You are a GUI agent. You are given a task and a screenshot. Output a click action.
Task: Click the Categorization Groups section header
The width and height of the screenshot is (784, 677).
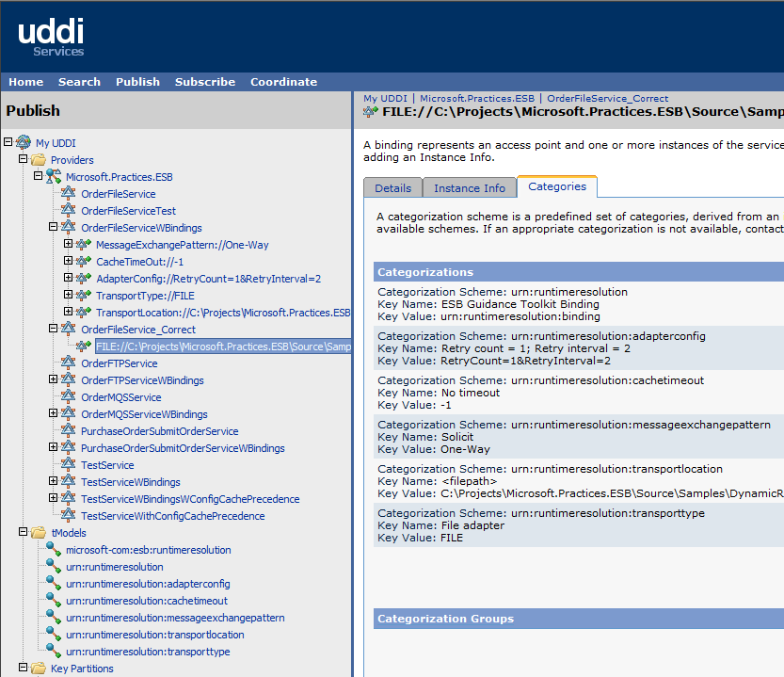pos(579,619)
